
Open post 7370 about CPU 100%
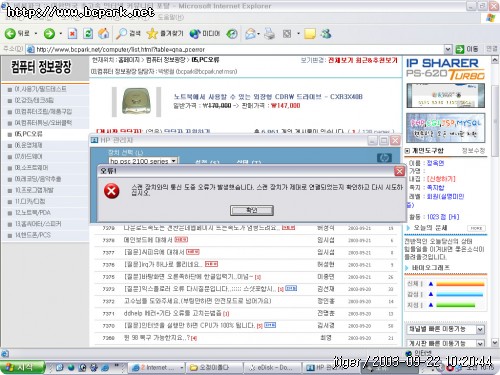189,325
